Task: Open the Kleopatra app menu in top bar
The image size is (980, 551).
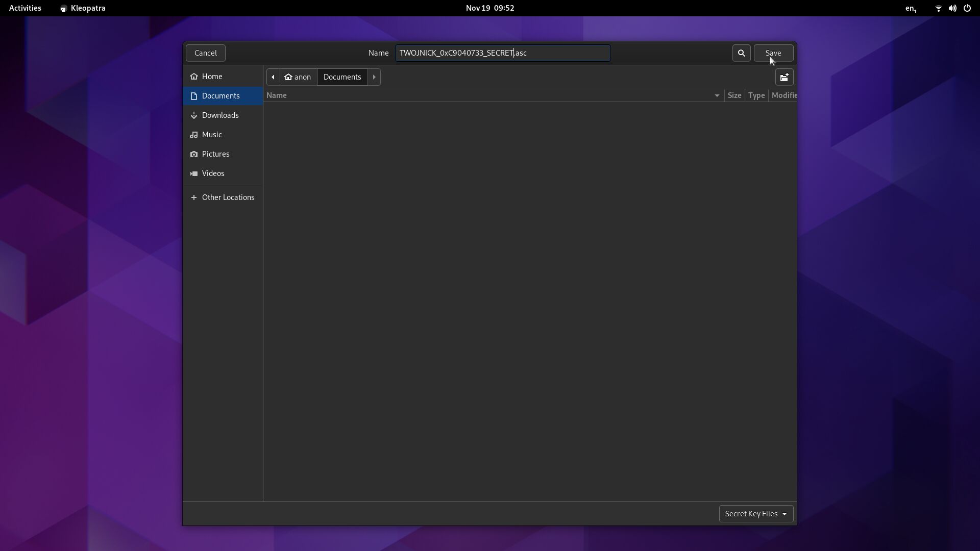Action: 83,8
